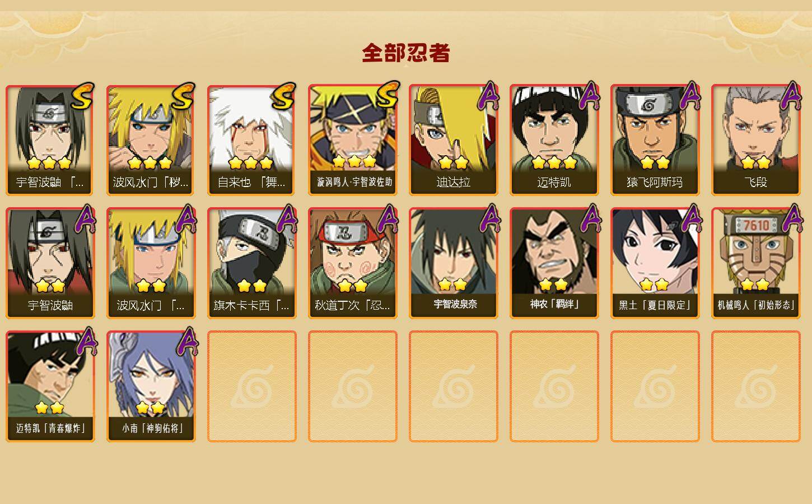Select the S-rank 宇智波鼬 ninja card
Viewport: 812px width, 504px height.
pyautogui.click(x=50, y=140)
